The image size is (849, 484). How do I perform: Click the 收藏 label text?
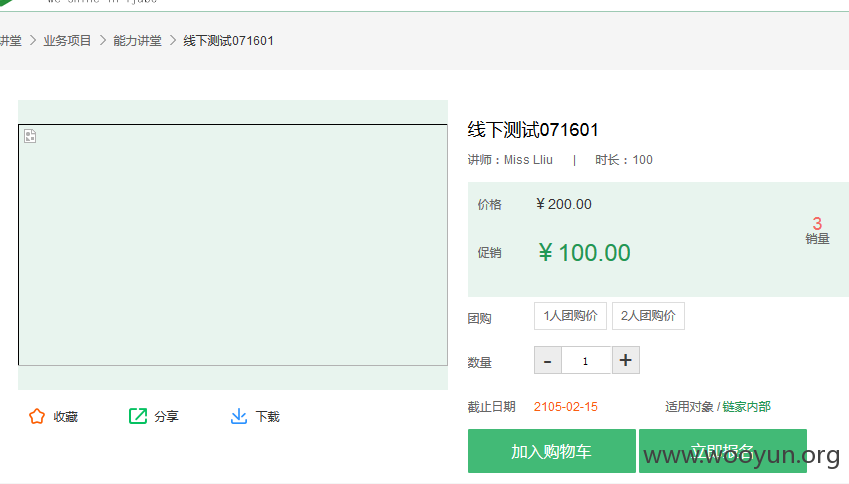point(66,416)
